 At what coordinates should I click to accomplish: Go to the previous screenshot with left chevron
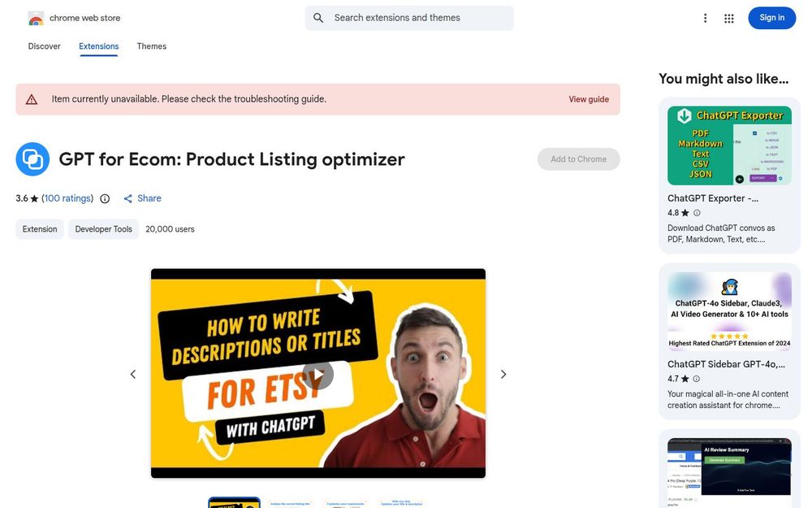[133, 374]
